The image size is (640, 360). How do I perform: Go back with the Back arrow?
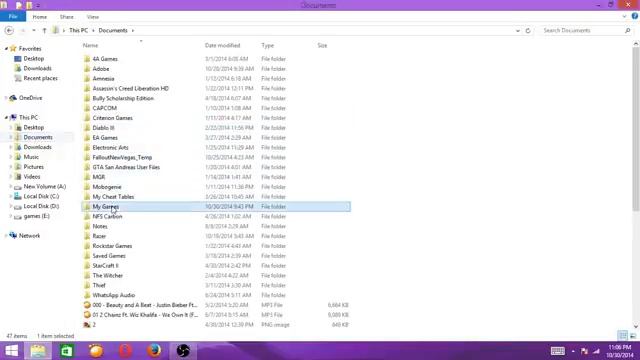9,31
